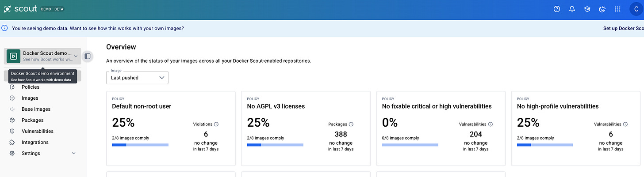Open No fixable critical or high vulnerabilities policy
This screenshot has height=177, width=644.
437,106
